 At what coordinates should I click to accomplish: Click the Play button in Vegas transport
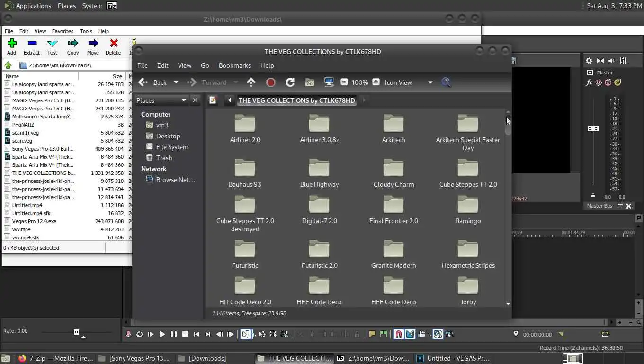click(x=162, y=334)
